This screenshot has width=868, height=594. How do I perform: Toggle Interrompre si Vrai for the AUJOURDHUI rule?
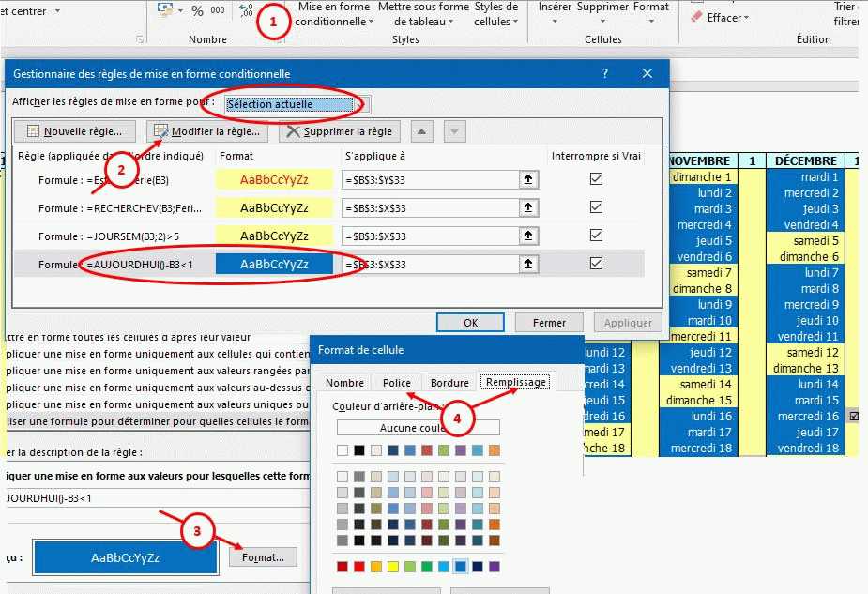tap(595, 265)
